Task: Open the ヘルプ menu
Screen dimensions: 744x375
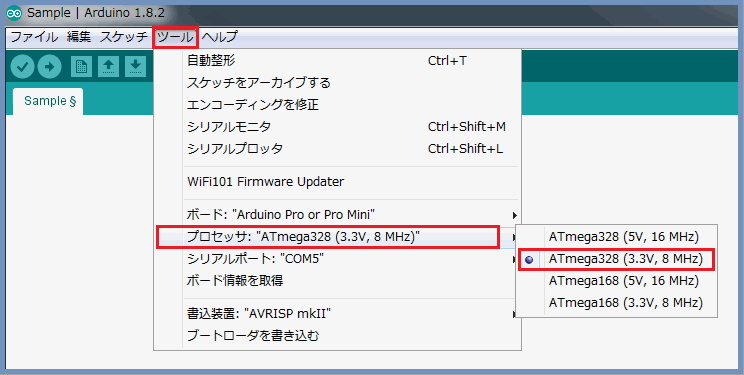Action: pyautogui.click(x=219, y=37)
